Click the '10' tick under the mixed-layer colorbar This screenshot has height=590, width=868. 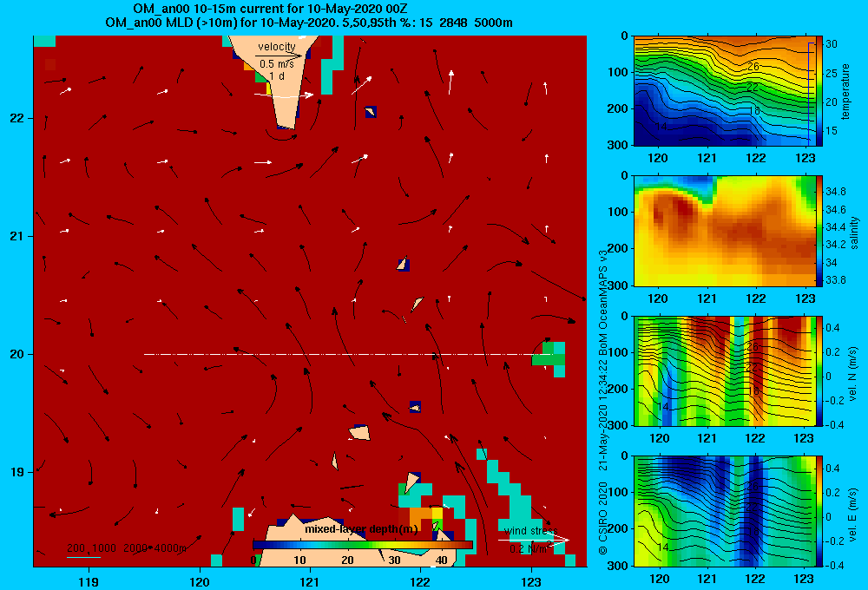299,560
